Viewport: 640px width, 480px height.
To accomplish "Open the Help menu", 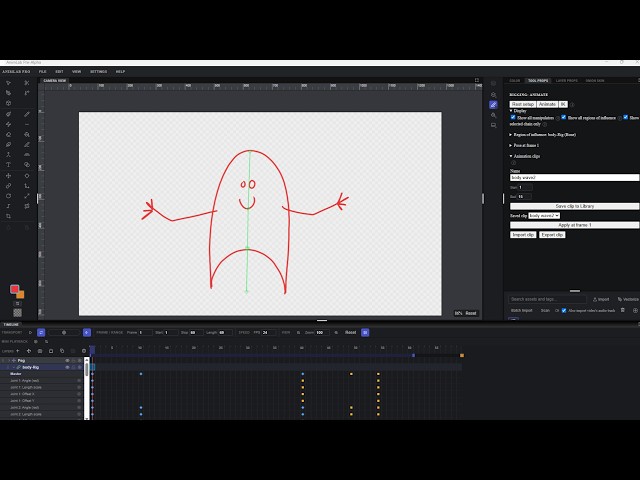I will tap(120, 72).
